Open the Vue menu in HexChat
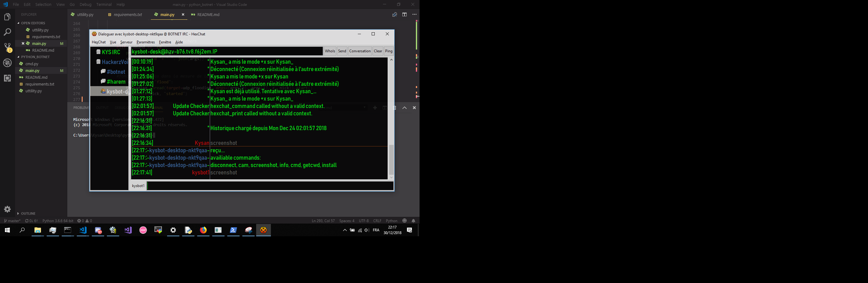This screenshot has height=283, width=868. point(113,42)
